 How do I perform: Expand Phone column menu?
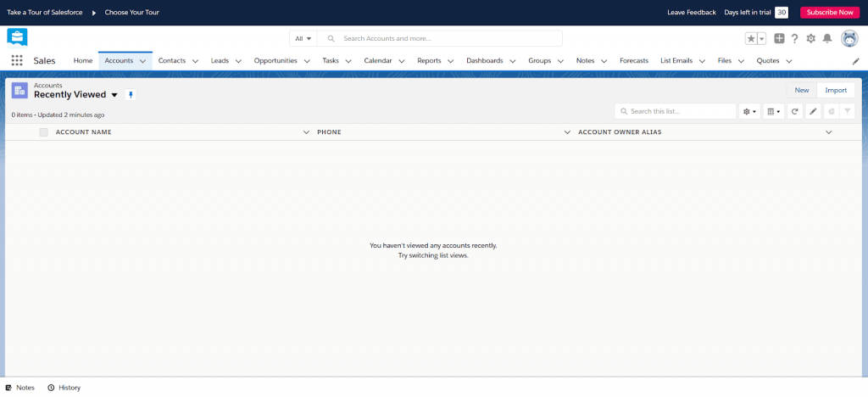click(x=567, y=132)
